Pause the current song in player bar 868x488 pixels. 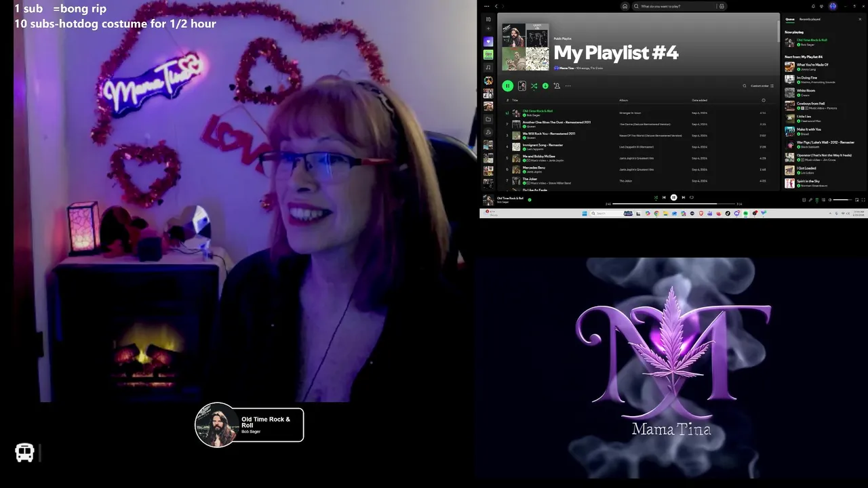pyautogui.click(x=673, y=197)
